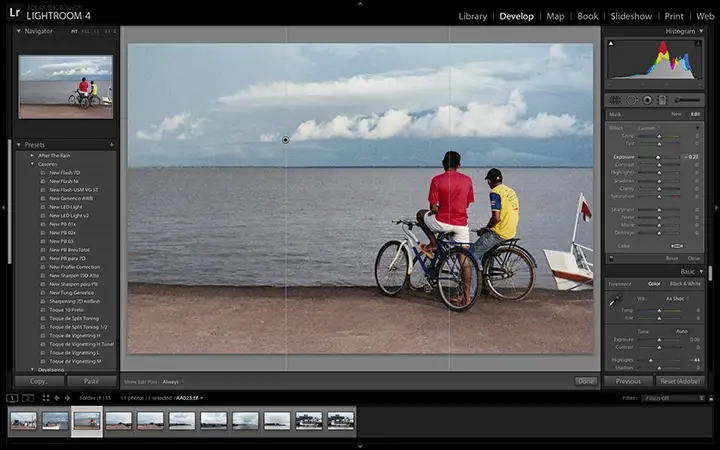Go back with filmstrip left arrow
The image size is (720, 450).
pos(57,398)
